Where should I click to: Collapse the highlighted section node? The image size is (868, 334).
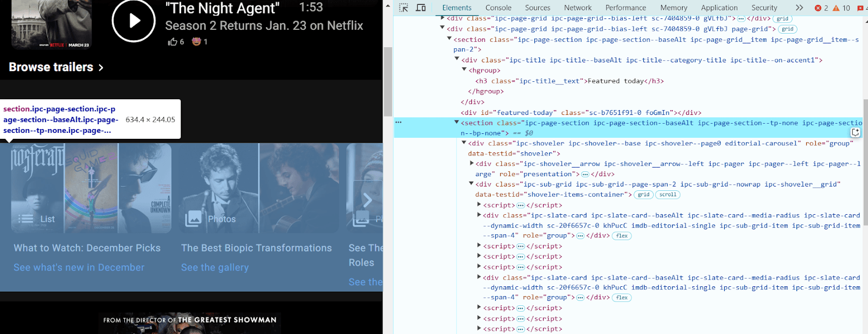coord(457,123)
